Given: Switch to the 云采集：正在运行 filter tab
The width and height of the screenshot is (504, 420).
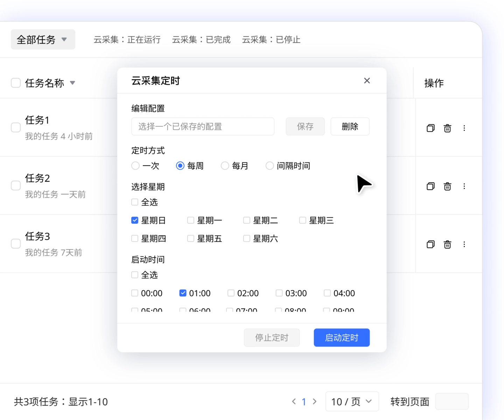Looking at the screenshot, I should [x=127, y=40].
